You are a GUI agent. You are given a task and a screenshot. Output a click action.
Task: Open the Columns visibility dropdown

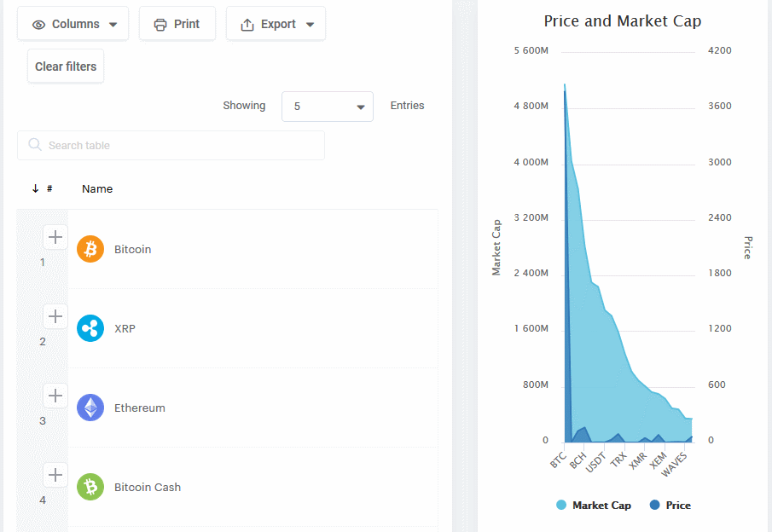[x=73, y=24]
